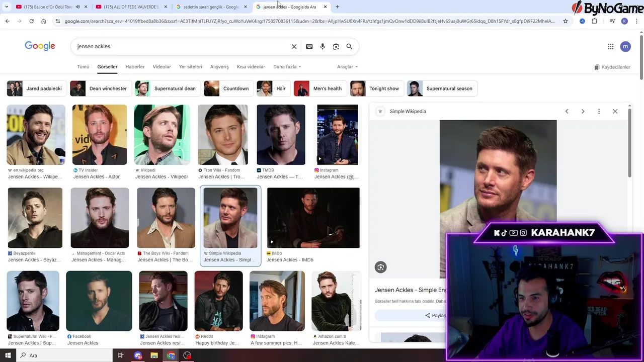Click the Windows taskbar search box

coord(64,355)
